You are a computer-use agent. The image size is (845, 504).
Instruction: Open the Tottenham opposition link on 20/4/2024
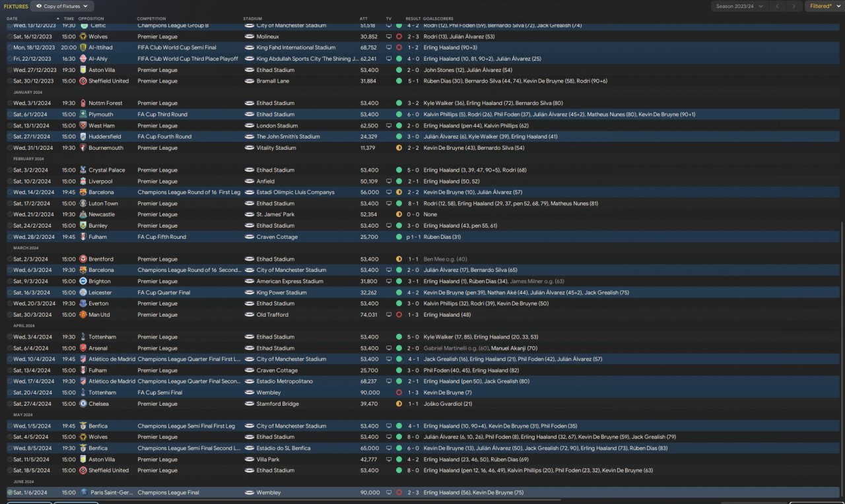(x=102, y=393)
